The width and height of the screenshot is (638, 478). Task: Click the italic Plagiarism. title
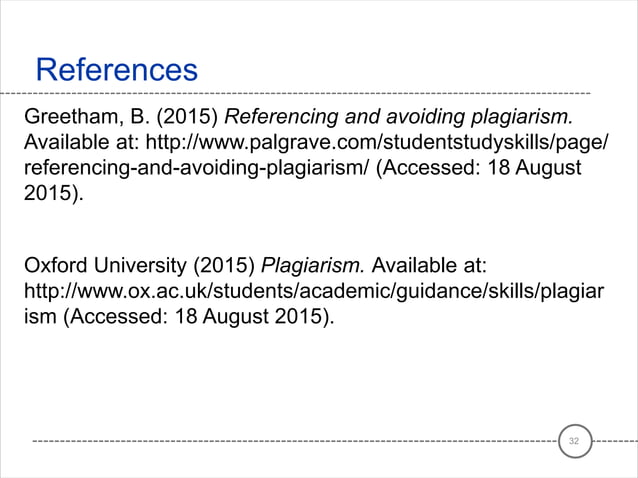[x=312, y=265]
